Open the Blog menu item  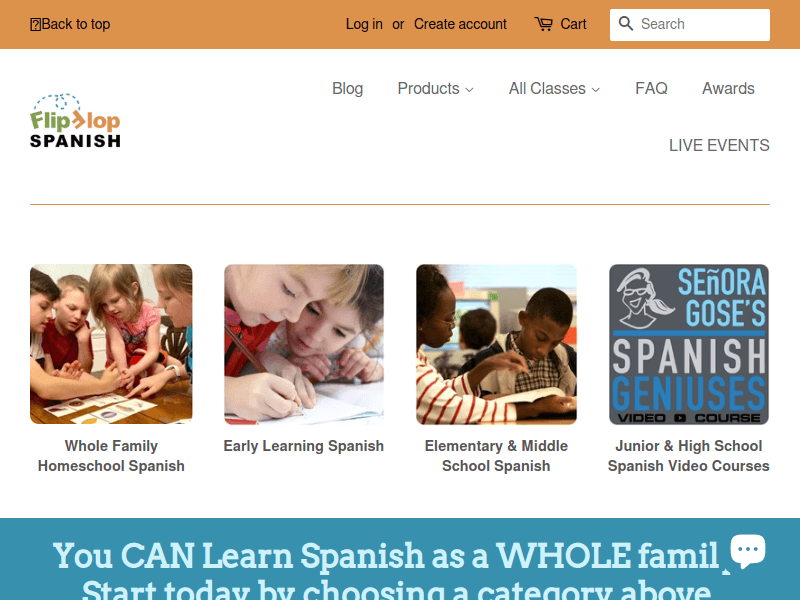347,89
